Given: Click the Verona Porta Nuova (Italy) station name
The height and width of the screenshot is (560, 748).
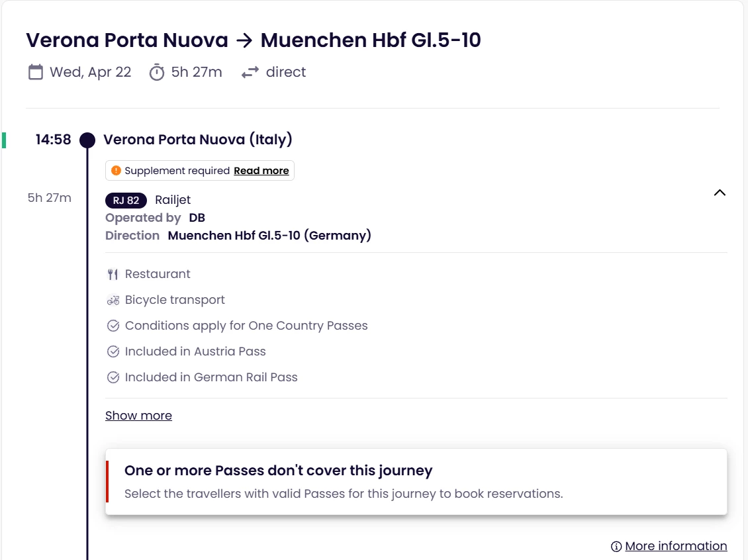Looking at the screenshot, I should 198,140.
